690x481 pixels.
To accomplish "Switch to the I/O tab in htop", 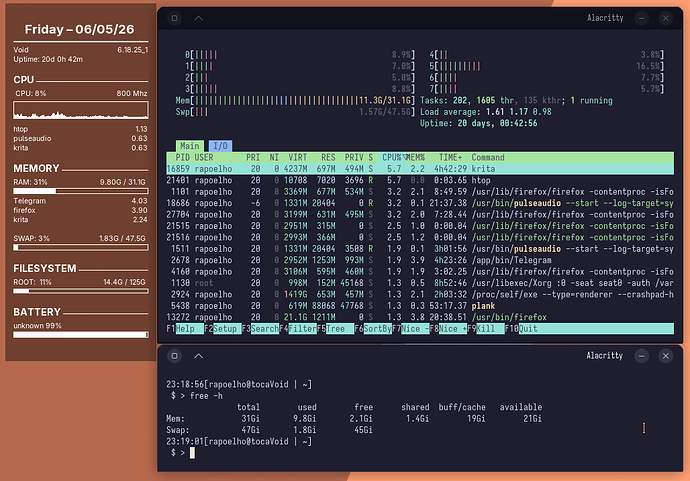I will coord(220,146).
